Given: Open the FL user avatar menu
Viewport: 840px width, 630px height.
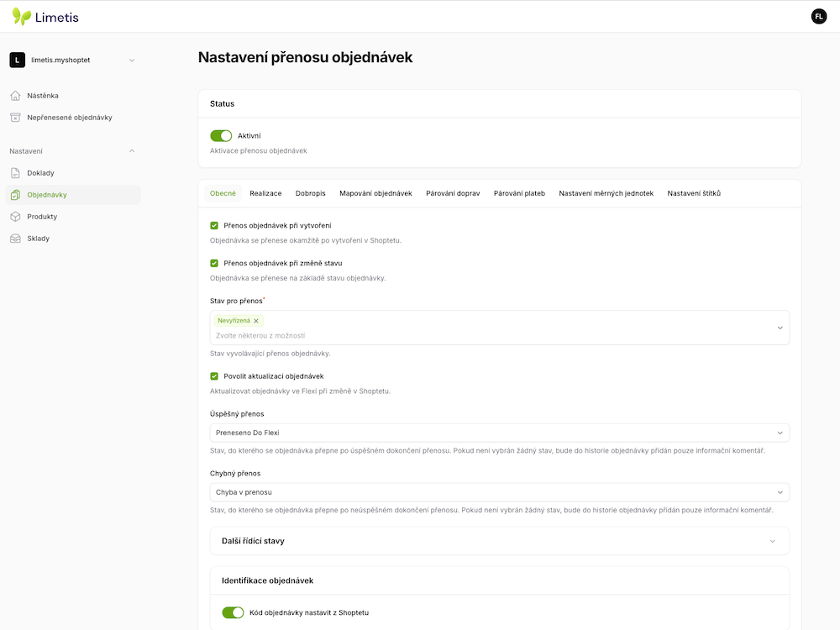Looking at the screenshot, I should (818, 17).
